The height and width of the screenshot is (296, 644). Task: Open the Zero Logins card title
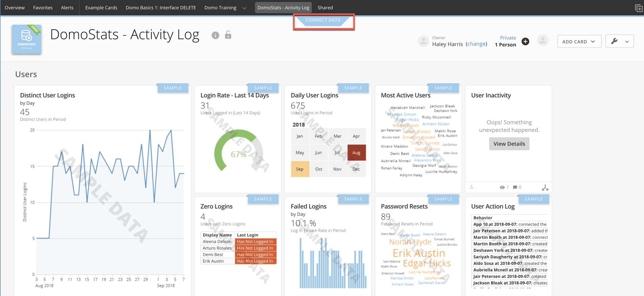[x=217, y=206]
